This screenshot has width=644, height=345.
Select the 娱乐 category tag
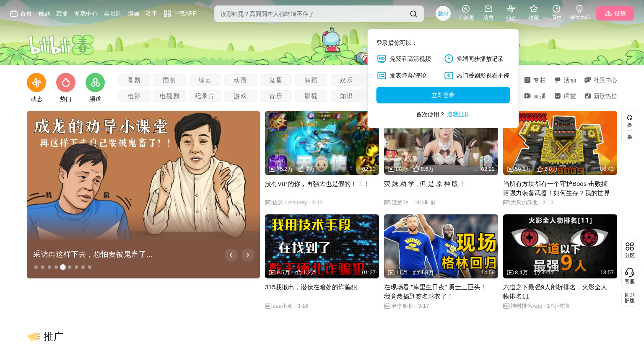click(x=347, y=80)
